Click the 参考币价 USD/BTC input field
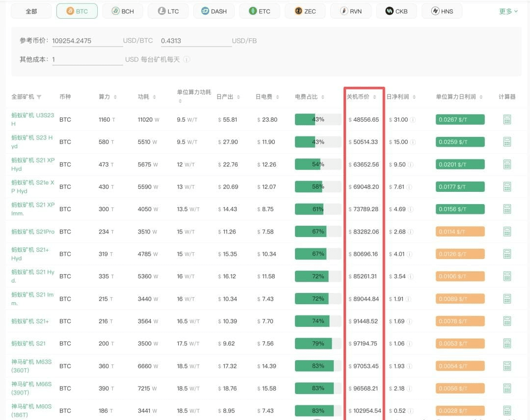Image resolution: width=530 pixels, height=420 pixels. click(x=87, y=41)
